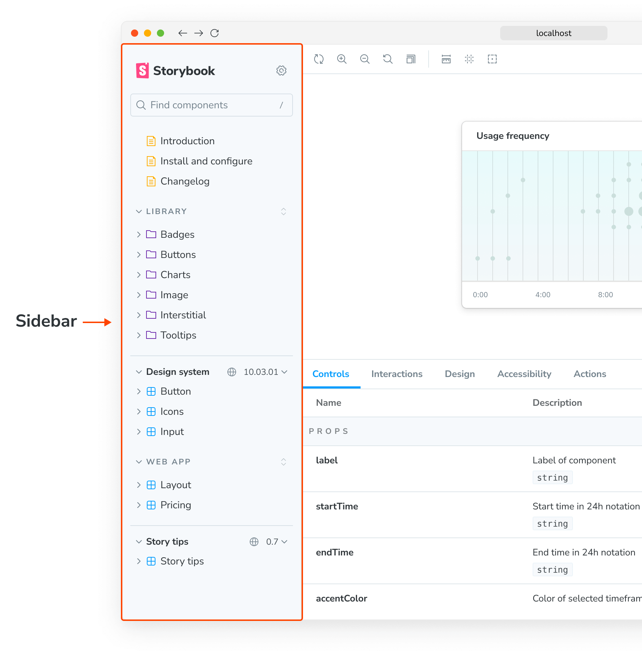Open the Interactions tab
642x672 pixels.
click(x=397, y=374)
